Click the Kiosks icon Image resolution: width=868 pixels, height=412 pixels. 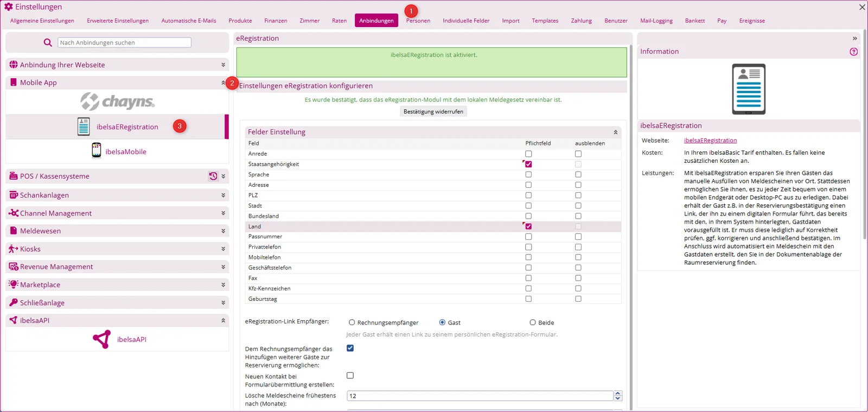click(x=14, y=249)
